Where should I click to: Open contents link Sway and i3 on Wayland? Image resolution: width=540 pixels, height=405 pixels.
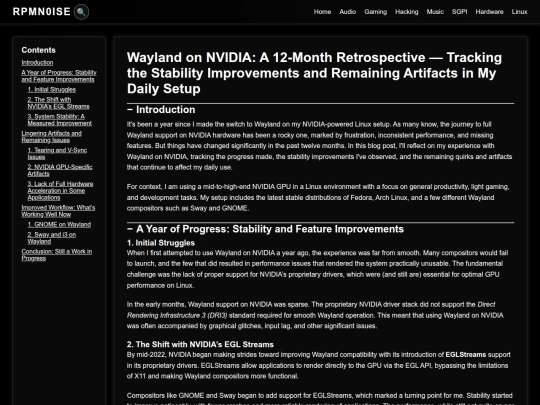click(x=52, y=238)
